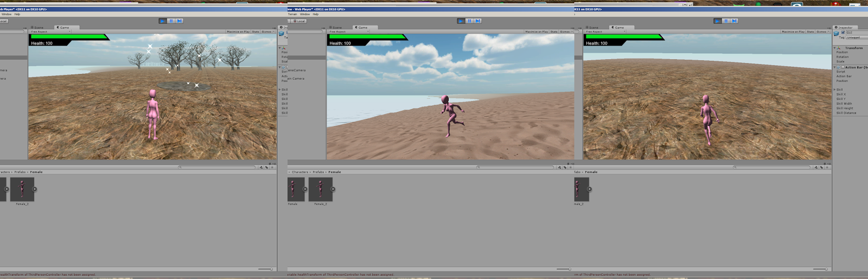Toggle Action Bar script enabled checkbox

(x=842, y=67)
